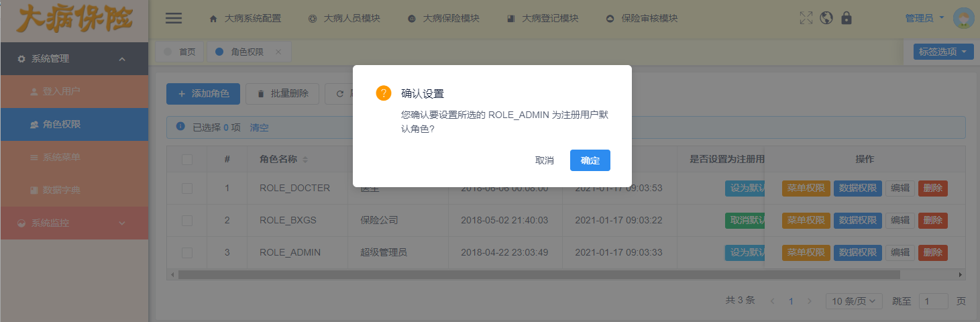Click 删除 for ROLE_DOCTER
This screenshot has height=322, width=980.
tap(933, 188)
